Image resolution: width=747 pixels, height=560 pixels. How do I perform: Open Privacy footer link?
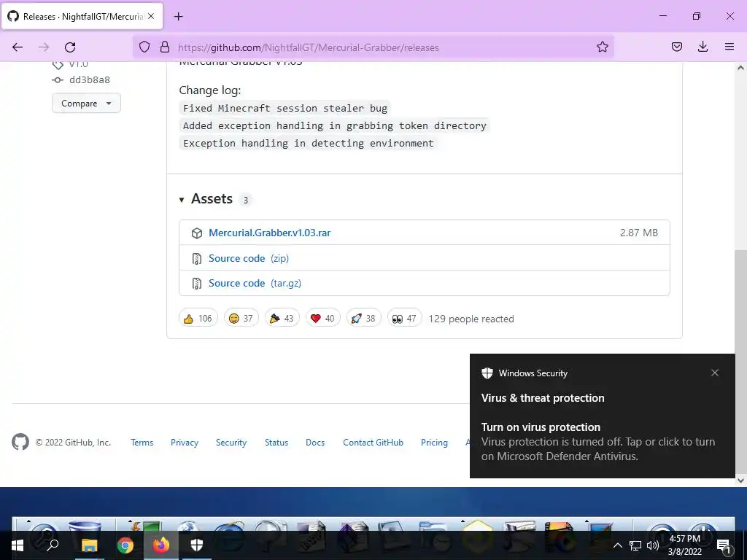(x=185, y=443)
